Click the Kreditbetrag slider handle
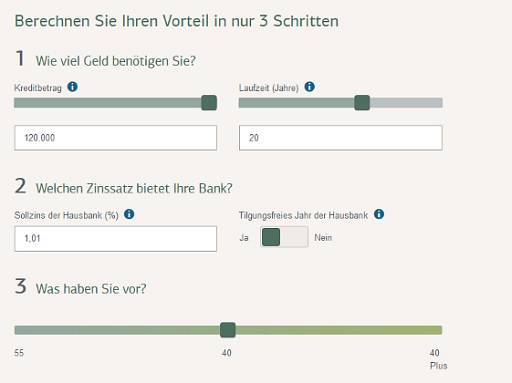Viewport: 512px width, 383px height. (x=209, y=103)
